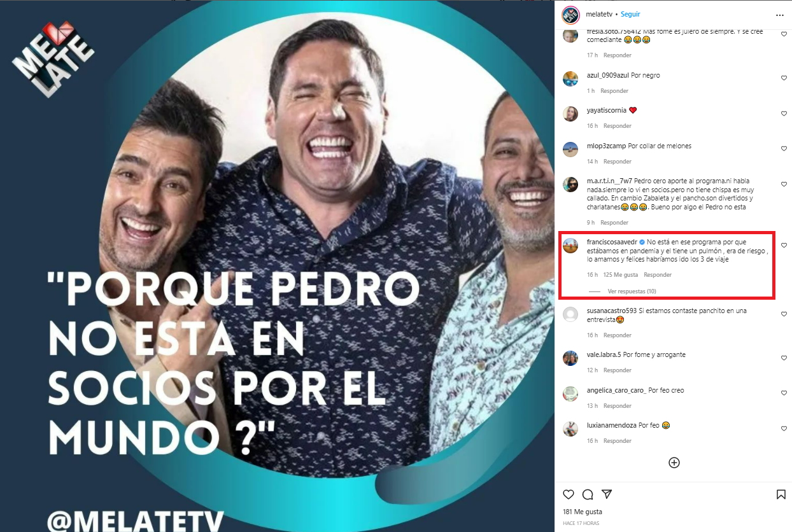Like azul_0909azul's comment
This screenshot has height=532, width=792.
tap(784, 78)
